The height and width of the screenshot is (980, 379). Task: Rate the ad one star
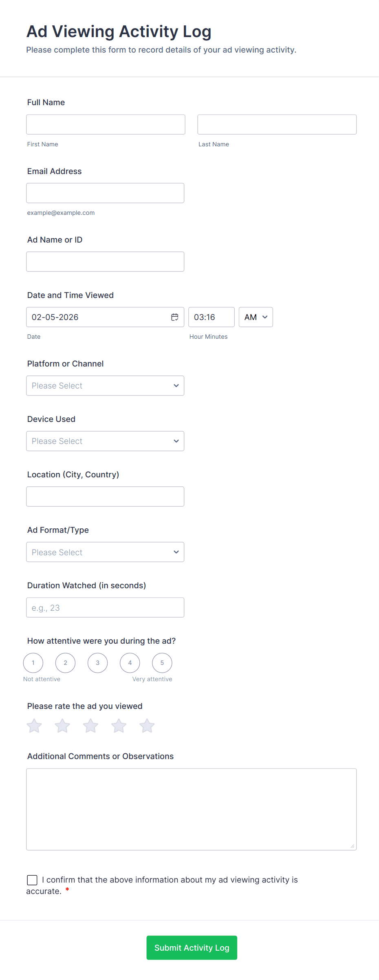(x=34, y=726)
